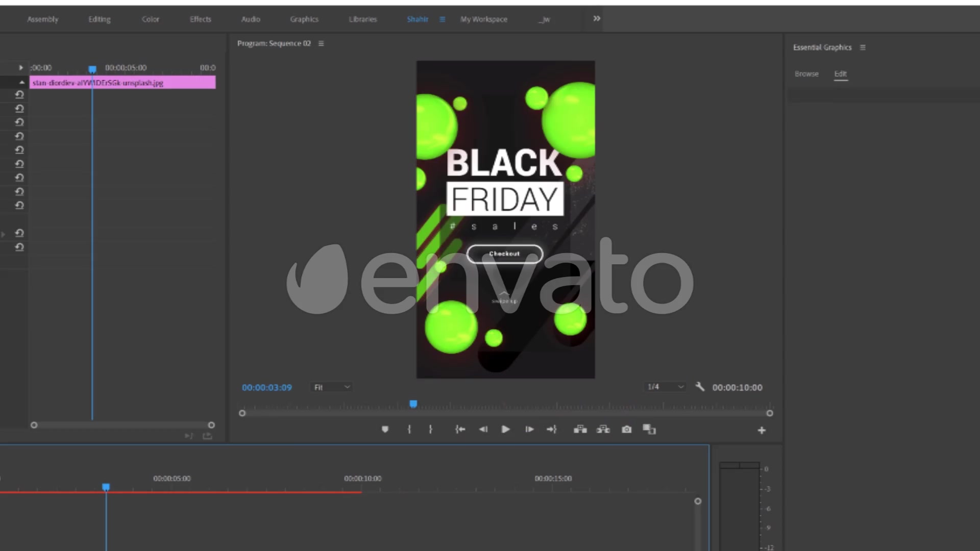Open the Program: Sequence 02 panel menu

coord(321,43)
